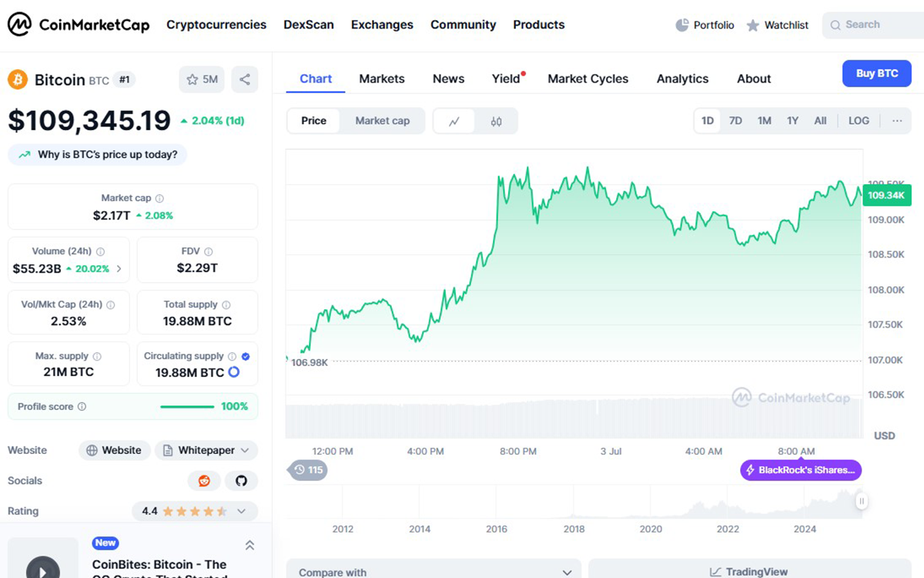
Task: Open the Products menu
Action: (x=539, y=25)
